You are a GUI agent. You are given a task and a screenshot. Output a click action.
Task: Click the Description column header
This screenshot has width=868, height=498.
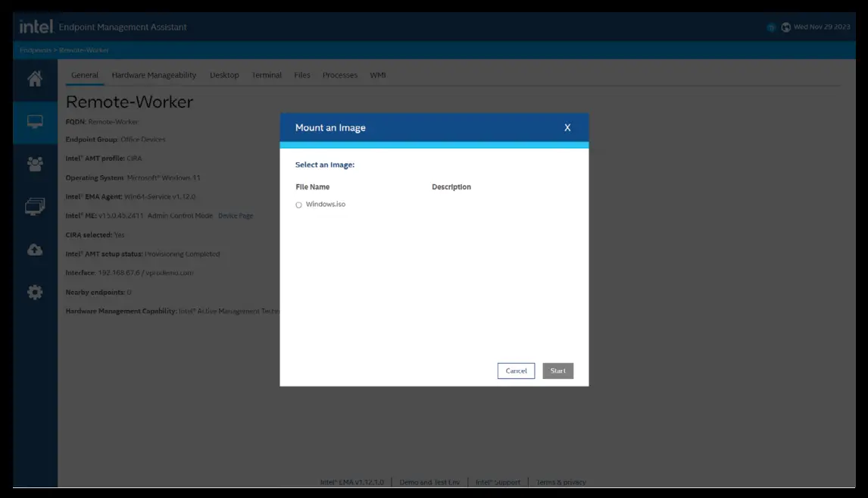coord(451,186)
